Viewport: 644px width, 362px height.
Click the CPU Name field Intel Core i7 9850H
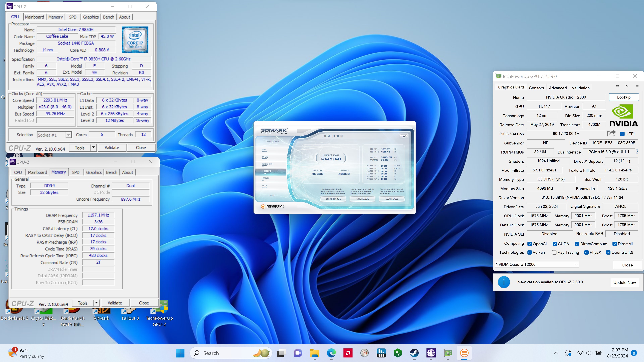76,29
